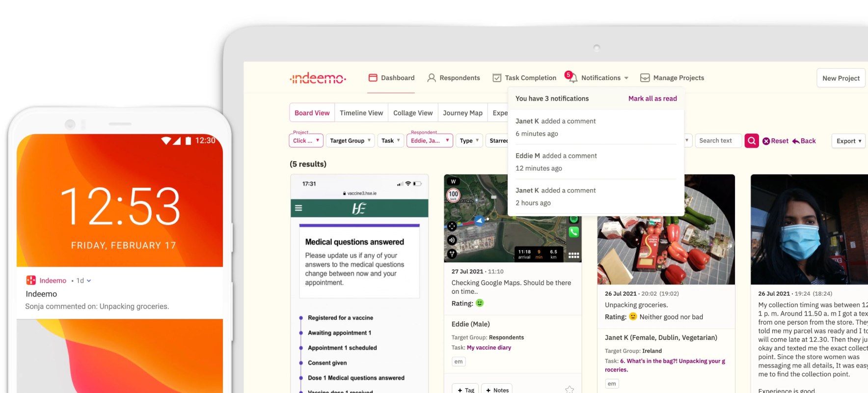Viewport: 868px width, 393px height.
Task: Open the HSE vaccine screenshot thumbnail
Action: point(359,283)
